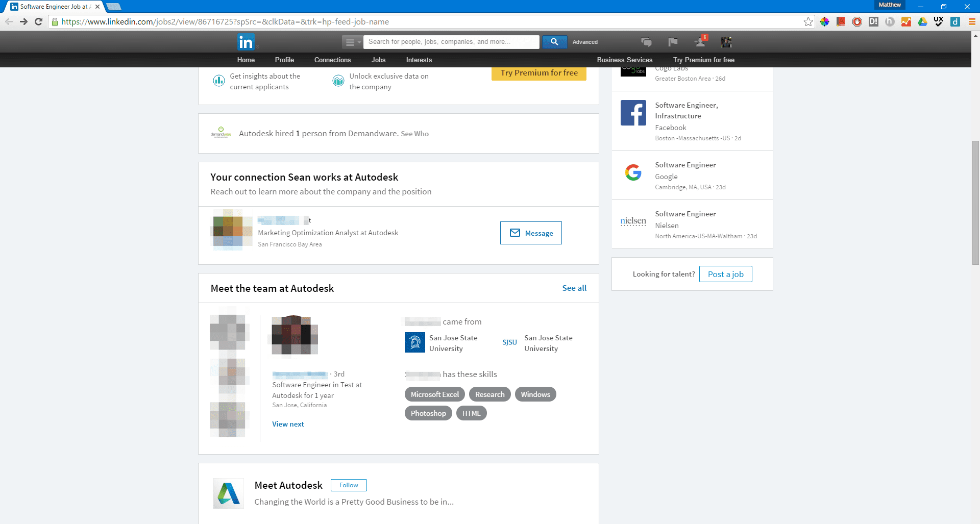Click Try Premium for free in nav bar
The height and width of the screenshot is (524, 980).
pyautogui.click(x=704, y=60)
